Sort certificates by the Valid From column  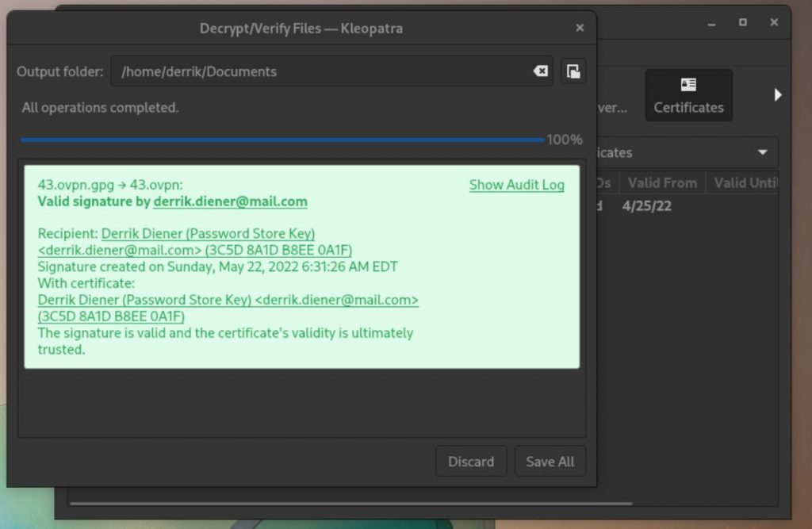pyautogui.click(x=662, y=182)
